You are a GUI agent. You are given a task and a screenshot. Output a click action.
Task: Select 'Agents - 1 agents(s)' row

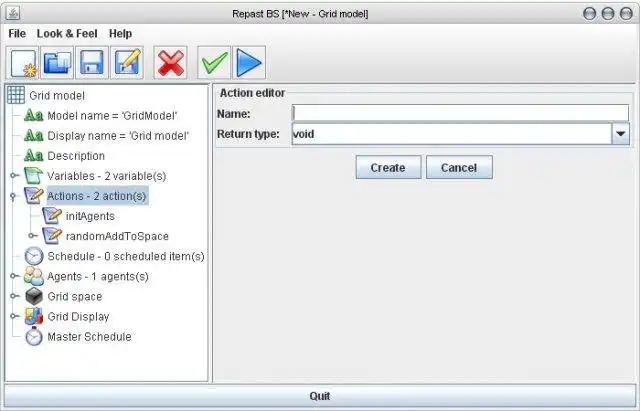click(98, 276)
